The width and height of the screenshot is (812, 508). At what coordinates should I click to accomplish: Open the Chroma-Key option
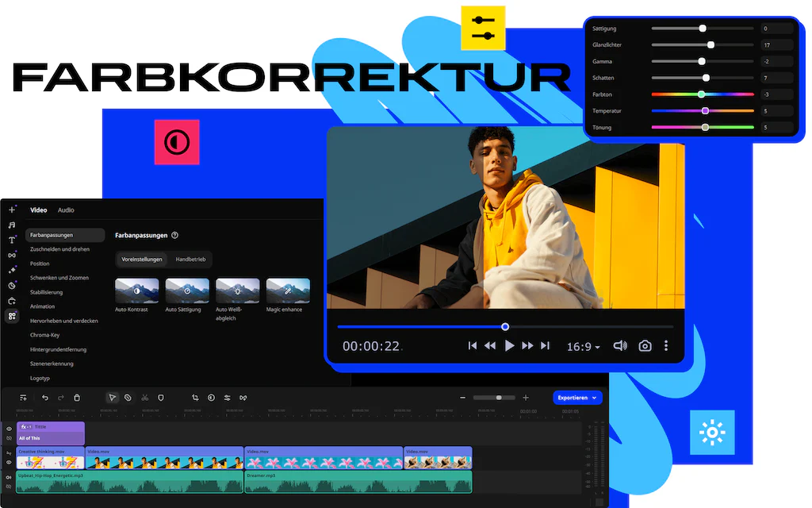click(x=44, y=335)
